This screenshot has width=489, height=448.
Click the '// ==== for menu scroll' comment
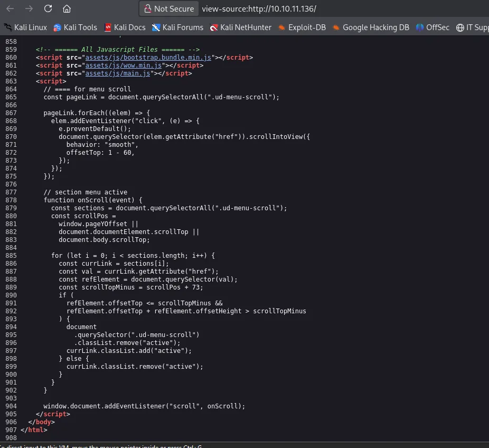click(x=87, y=89)
